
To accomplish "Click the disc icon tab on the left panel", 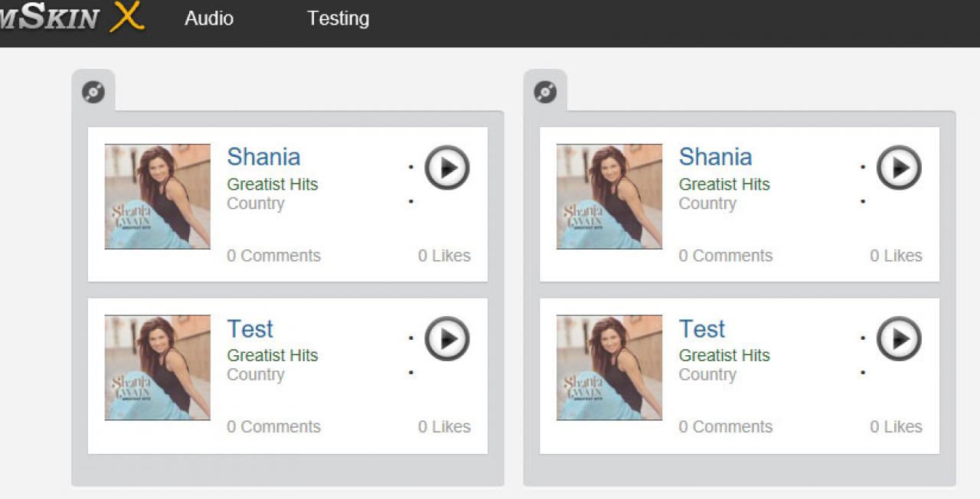I will pos(93,93).
